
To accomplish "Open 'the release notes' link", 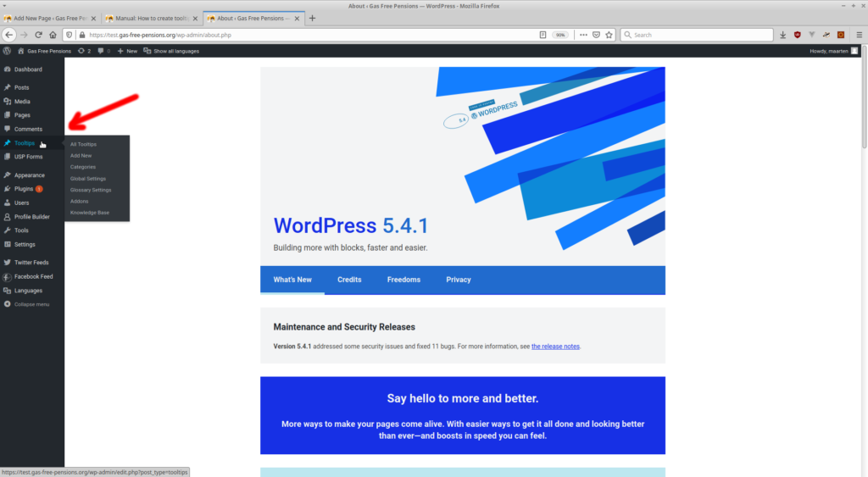I will tap(555, 347).
